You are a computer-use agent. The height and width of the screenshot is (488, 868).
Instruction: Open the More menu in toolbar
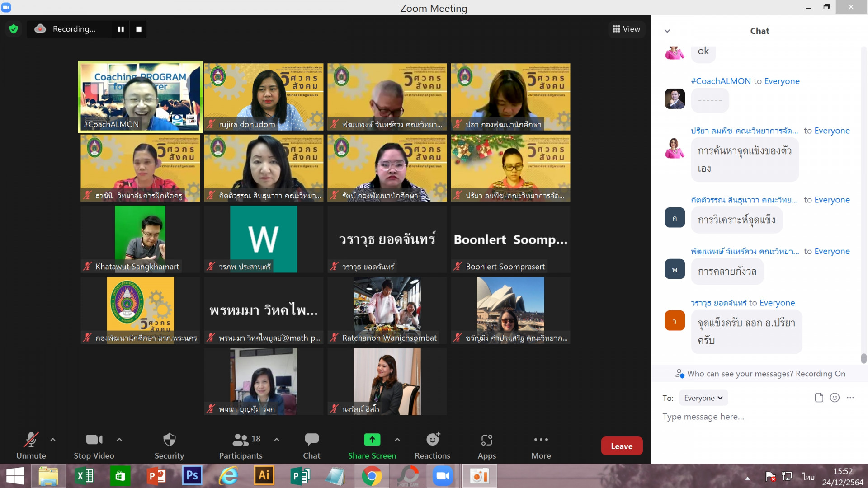(x=541, y=440)
